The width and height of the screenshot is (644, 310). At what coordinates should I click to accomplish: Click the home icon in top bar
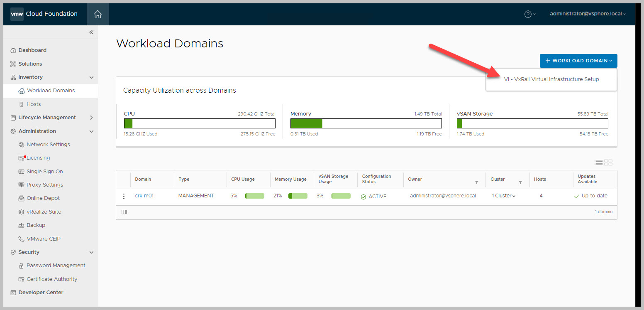pos(98,15)
